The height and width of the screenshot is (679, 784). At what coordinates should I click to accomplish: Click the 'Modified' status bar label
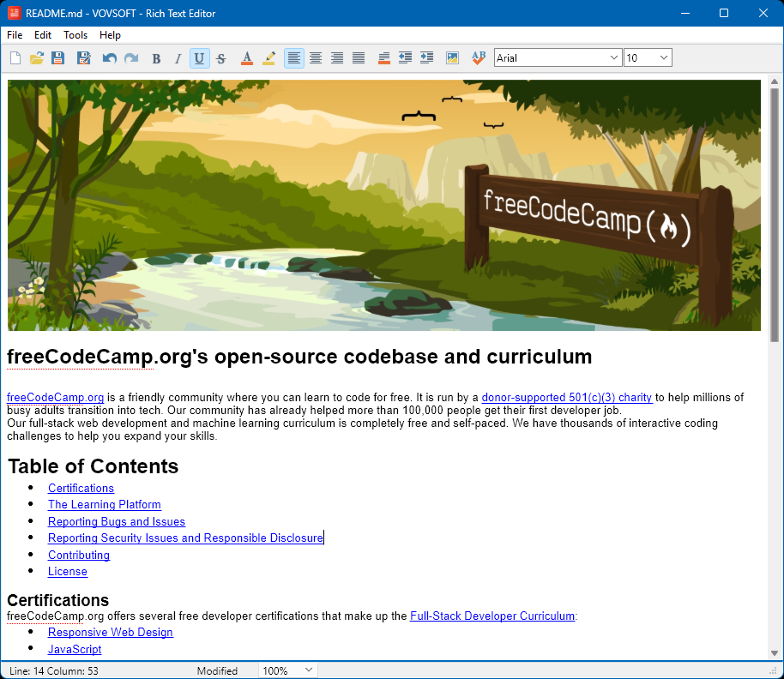point(217,671)
